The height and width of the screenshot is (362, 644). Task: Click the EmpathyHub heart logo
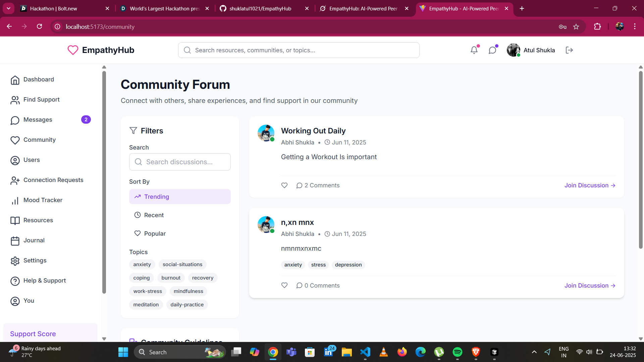[x=73, y=50]
